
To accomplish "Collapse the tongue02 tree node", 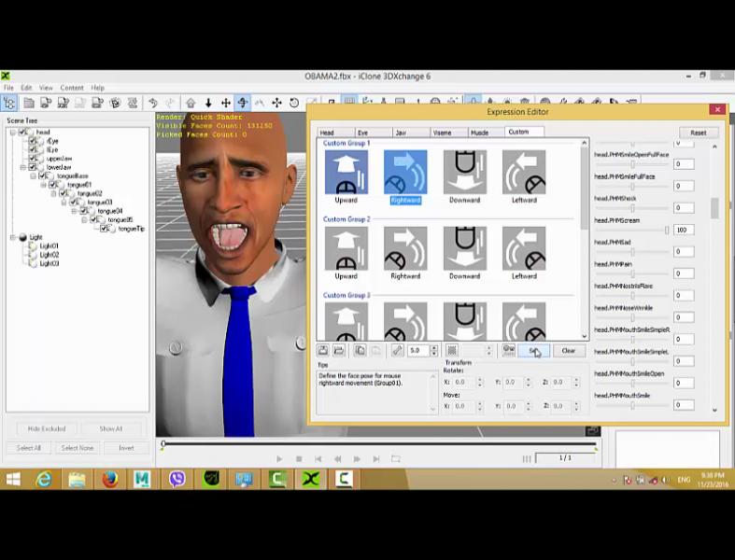I will 54,193.
